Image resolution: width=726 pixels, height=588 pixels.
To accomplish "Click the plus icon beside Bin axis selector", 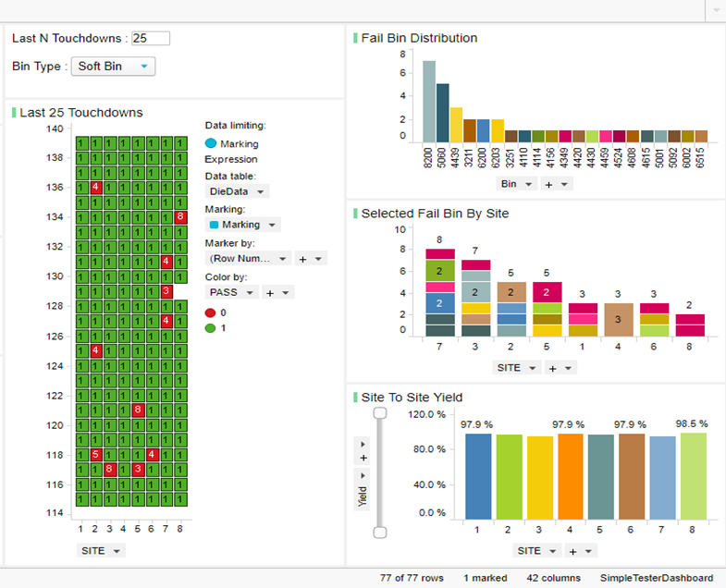I will click(x=549, y=184).
